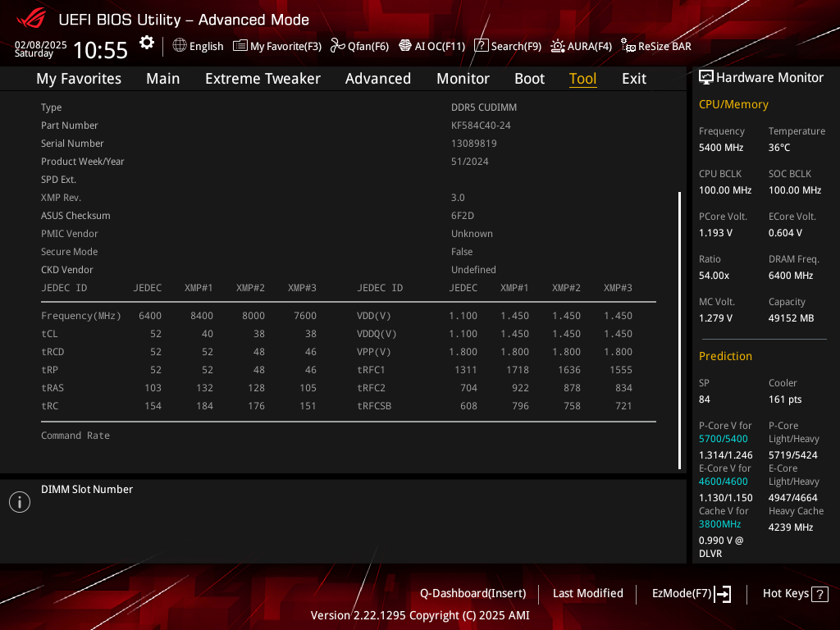Click CKD Vendor Undefined value
Viewport: 840px width, 630px height.
click(473, 269)
